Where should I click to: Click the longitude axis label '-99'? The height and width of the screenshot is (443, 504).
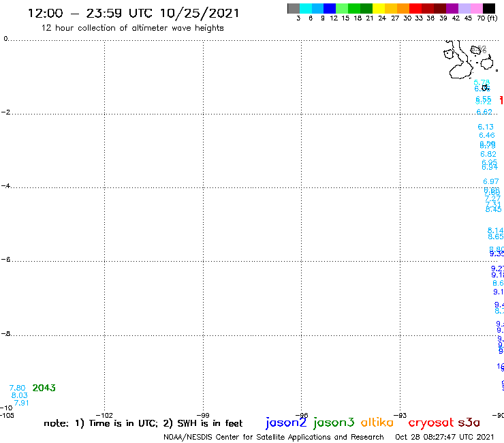[x=203, y=415]
